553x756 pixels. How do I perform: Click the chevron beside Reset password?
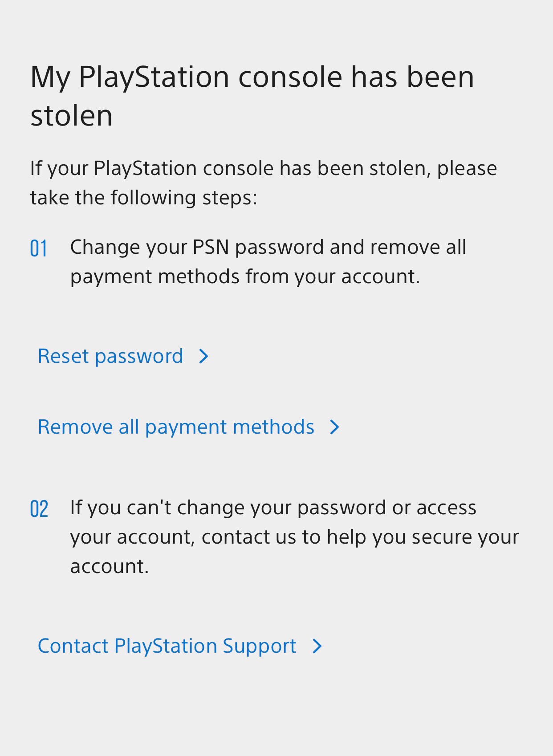[203, 356]
